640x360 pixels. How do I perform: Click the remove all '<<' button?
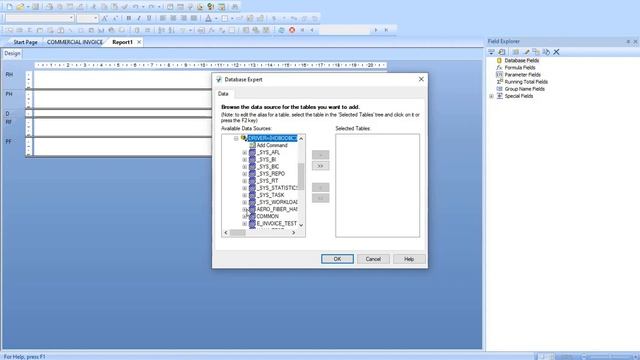(320, 198)
